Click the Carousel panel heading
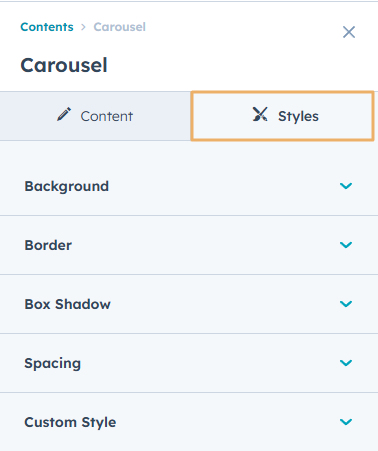378x451 pixels. (x=64, y=65)
